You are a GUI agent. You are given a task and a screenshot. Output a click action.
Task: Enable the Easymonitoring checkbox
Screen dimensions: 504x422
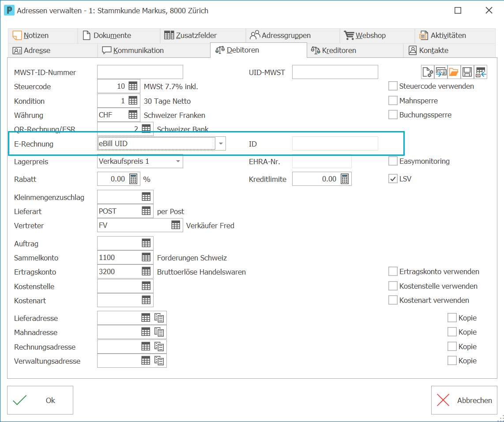coord(393,161)
